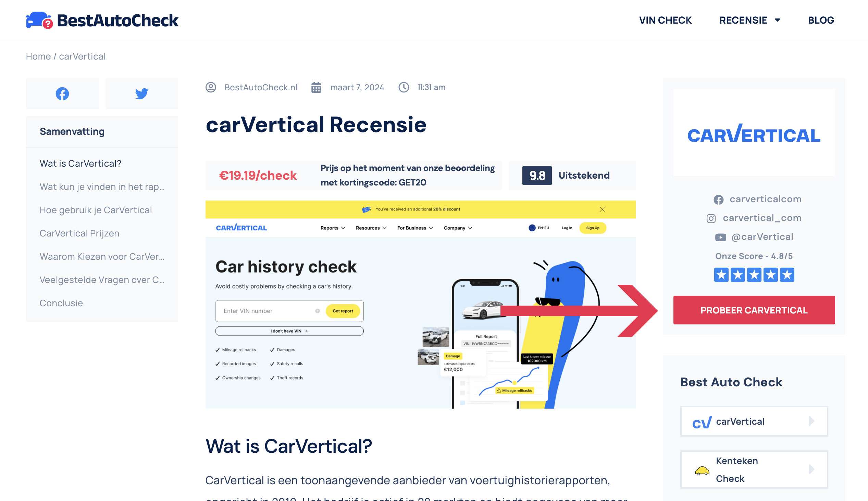868x501 pixels.
Task: Click the clock time icon
Action: point(404,87)
